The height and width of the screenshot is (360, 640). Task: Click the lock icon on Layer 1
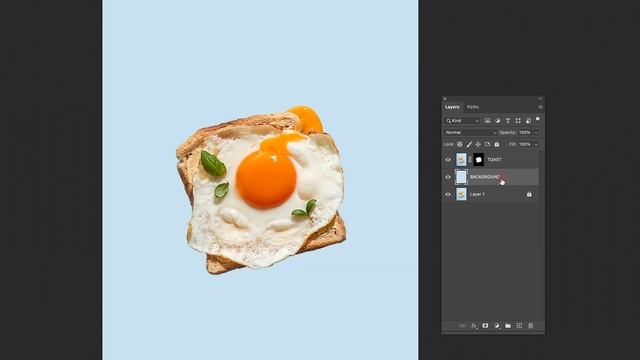tap(529, 194)
